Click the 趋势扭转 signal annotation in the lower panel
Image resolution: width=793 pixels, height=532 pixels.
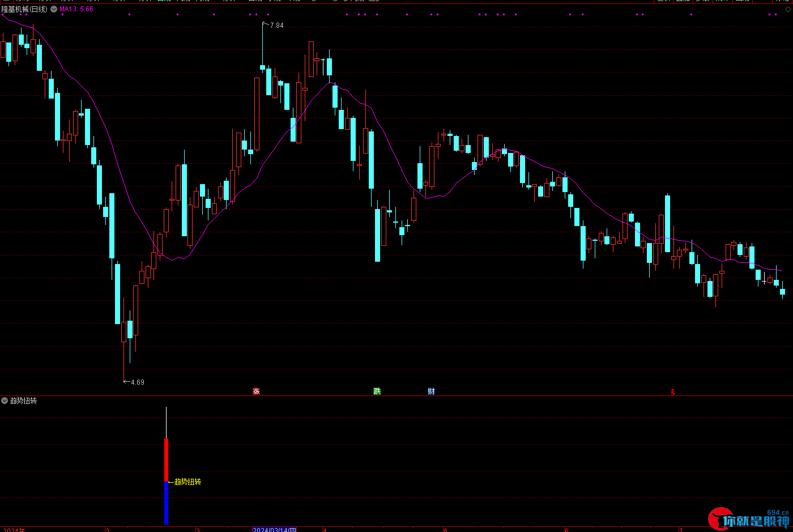tap(187, 482)
